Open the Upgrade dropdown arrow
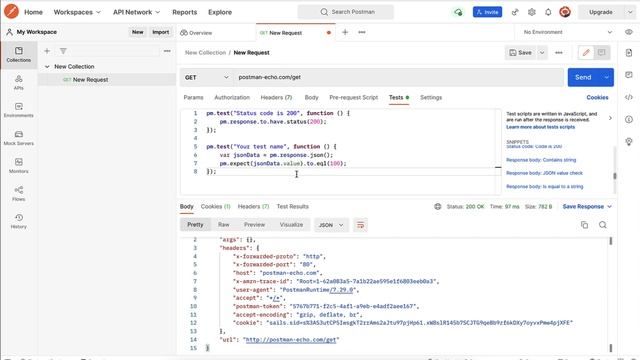This screenshot has height=360, width=640. (629, 12)
